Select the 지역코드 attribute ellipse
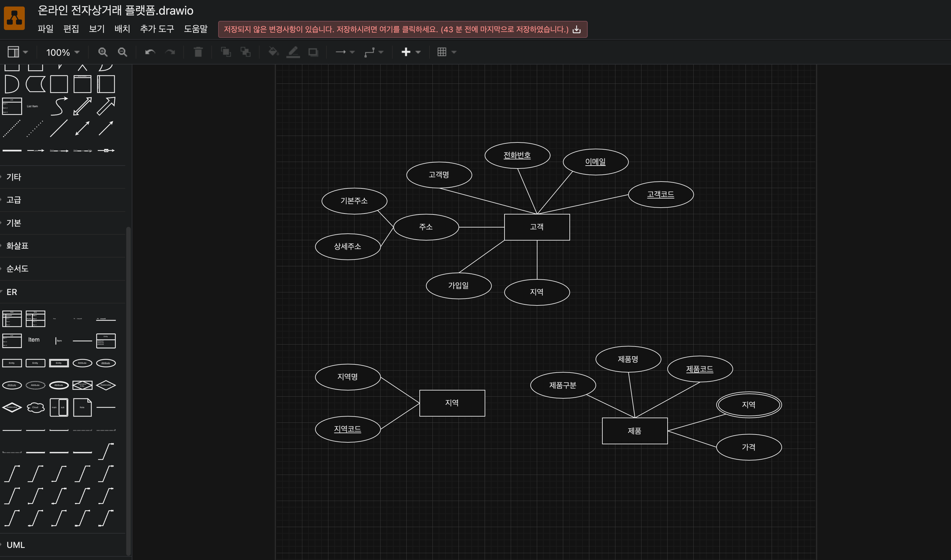The height and width of the screenshot is (560, 951). [348, 429]
